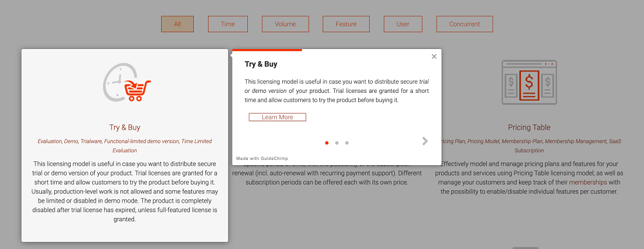
Task: Click the Try & Buy card title
Action: (125, 128)
